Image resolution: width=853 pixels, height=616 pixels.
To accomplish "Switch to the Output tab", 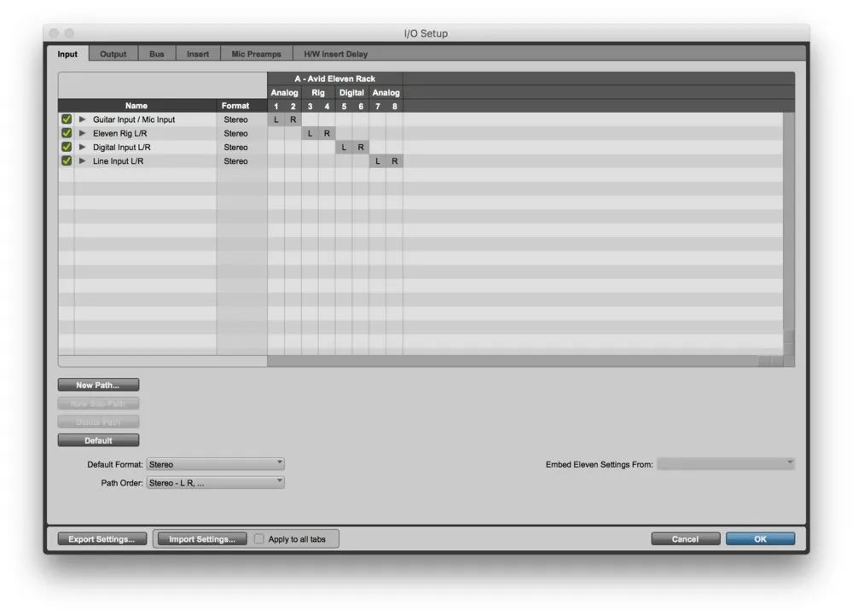I will coord(113,54).
